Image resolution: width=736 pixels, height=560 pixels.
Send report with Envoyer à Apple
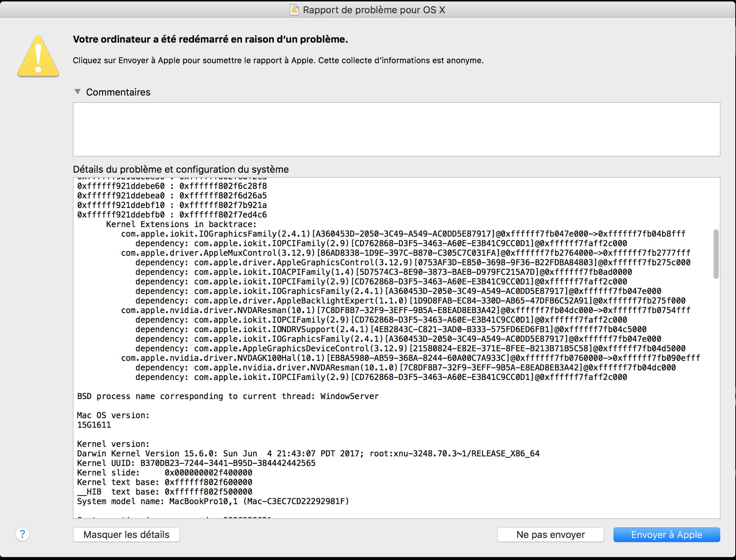tap(667, 535)
